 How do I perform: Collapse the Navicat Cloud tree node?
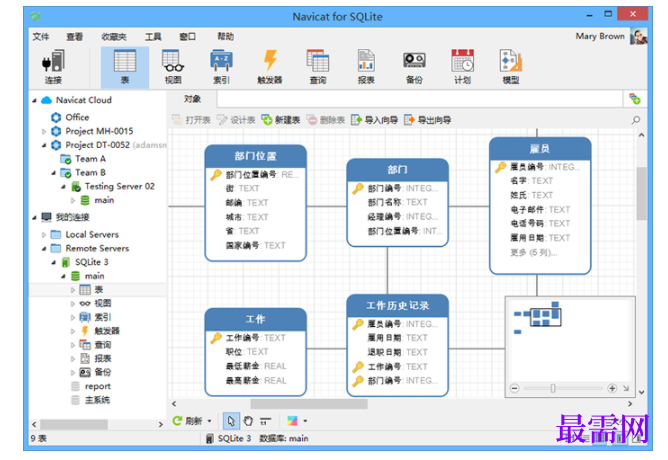(34, 101)
